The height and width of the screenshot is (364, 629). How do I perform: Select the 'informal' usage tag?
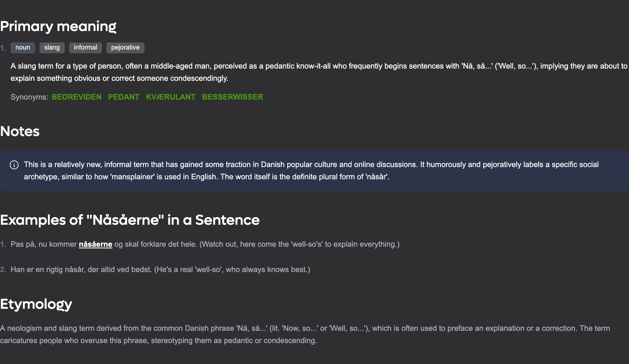tap(85, 48)
